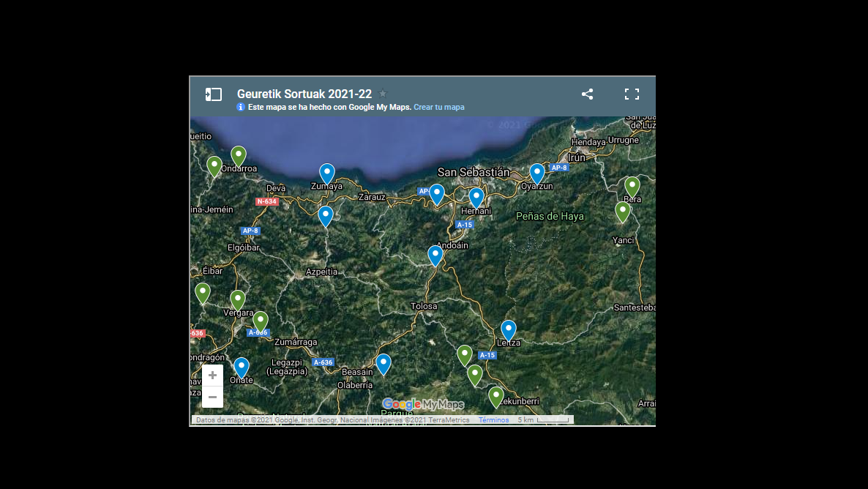Select the blue pin at Zumaya

tap(327, 173)
